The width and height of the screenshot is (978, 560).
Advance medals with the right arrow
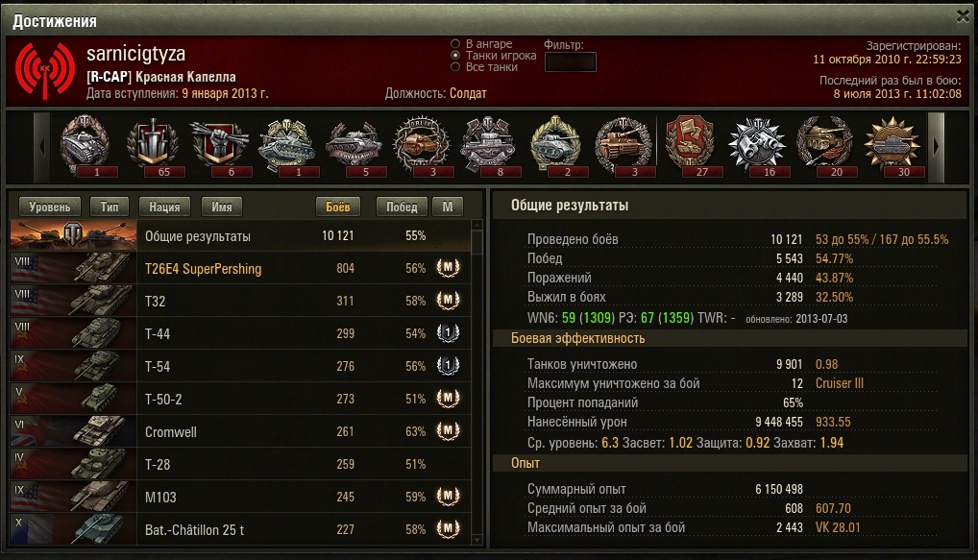tap(936, 147)
